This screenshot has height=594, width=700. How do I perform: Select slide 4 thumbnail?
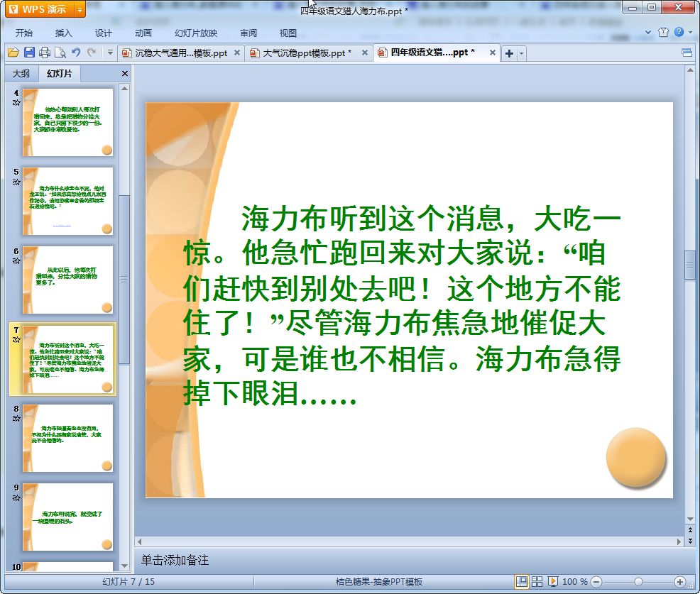pyautogui.click(x=68, y=122)
